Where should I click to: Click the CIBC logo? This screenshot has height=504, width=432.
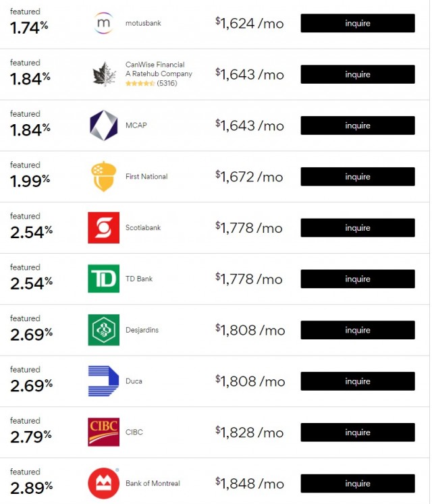[x=103, y=432]
